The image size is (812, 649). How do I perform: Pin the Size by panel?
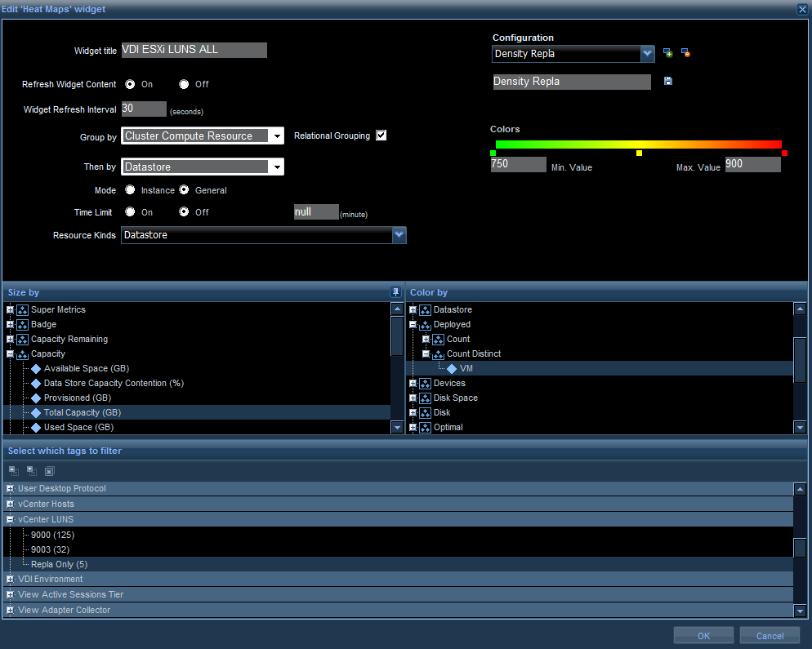pyautogui.click(x=395, y=292)
